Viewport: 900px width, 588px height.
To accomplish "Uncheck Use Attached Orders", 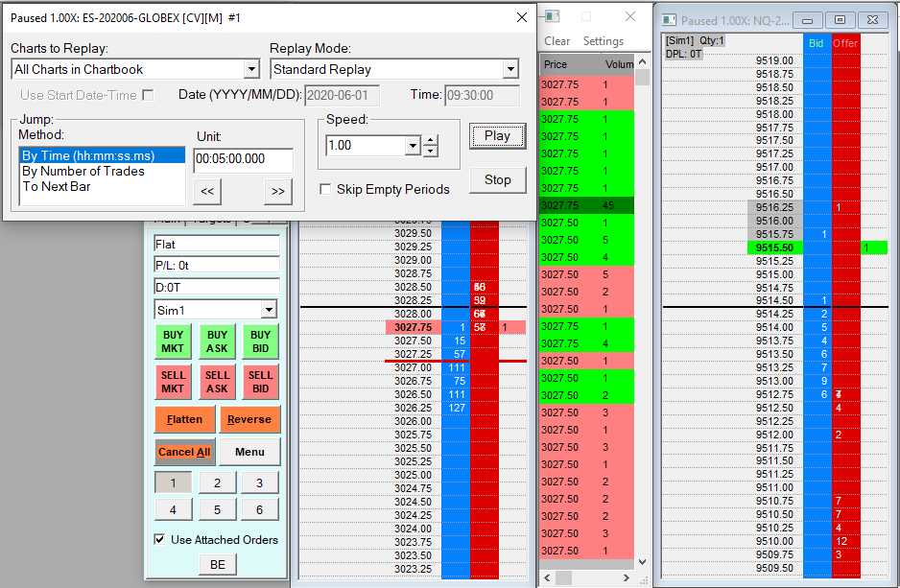I will coord(159,540).
